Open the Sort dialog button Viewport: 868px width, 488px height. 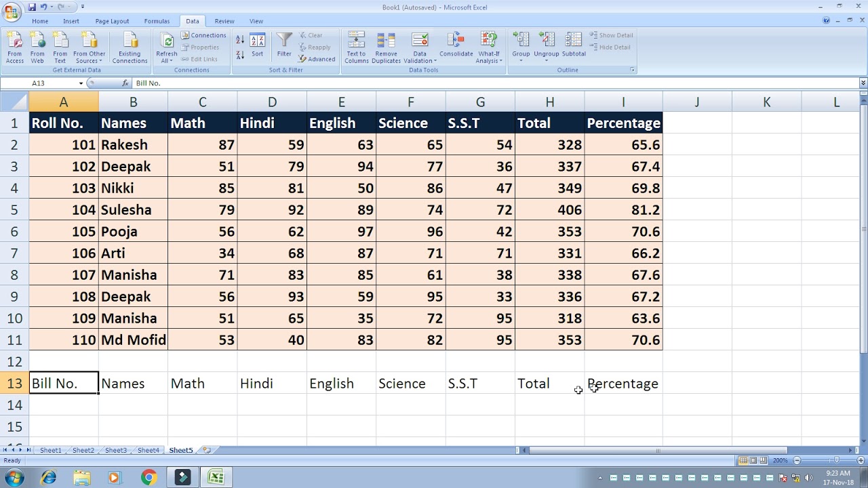(x=258, y=45)
